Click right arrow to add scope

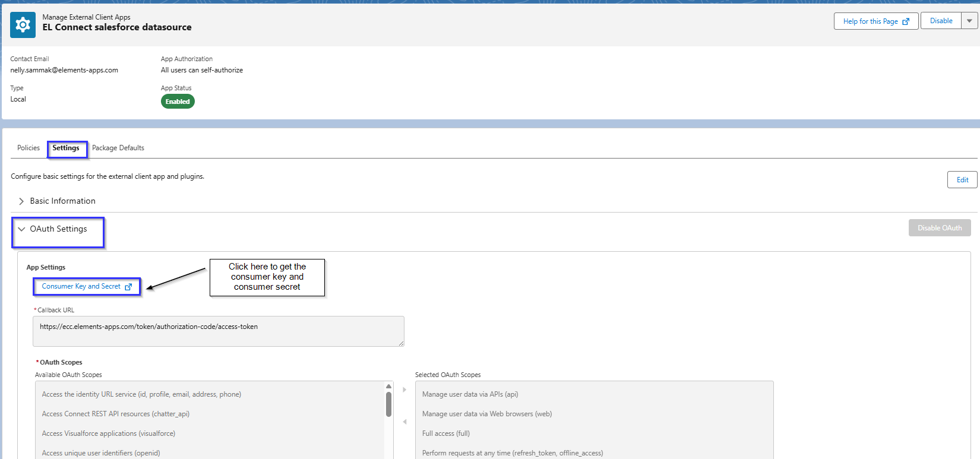click(x=404, y=390)
